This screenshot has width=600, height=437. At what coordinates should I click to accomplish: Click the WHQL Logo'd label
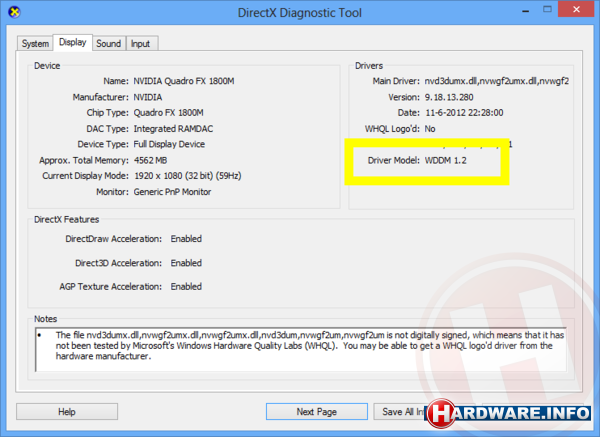pyautogui.click(x=392, y=129)
